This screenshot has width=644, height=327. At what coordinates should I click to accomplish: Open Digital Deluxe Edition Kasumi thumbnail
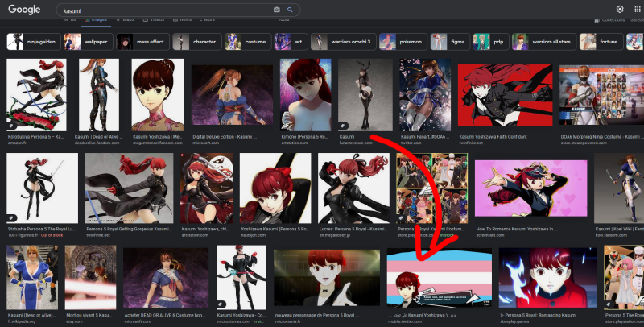(x=232, y=95)
